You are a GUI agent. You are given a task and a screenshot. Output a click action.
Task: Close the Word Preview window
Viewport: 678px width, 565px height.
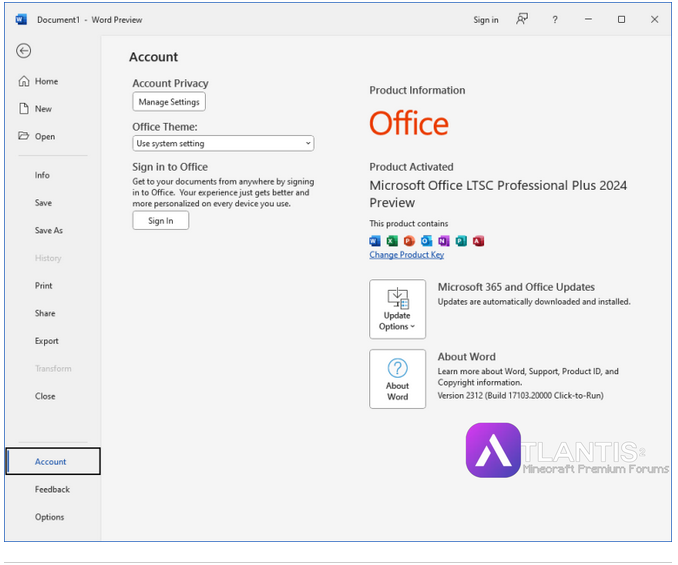point(655,19)
